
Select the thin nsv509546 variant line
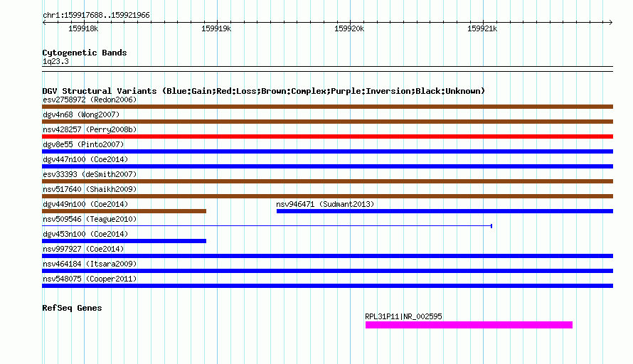click(267, 226)
